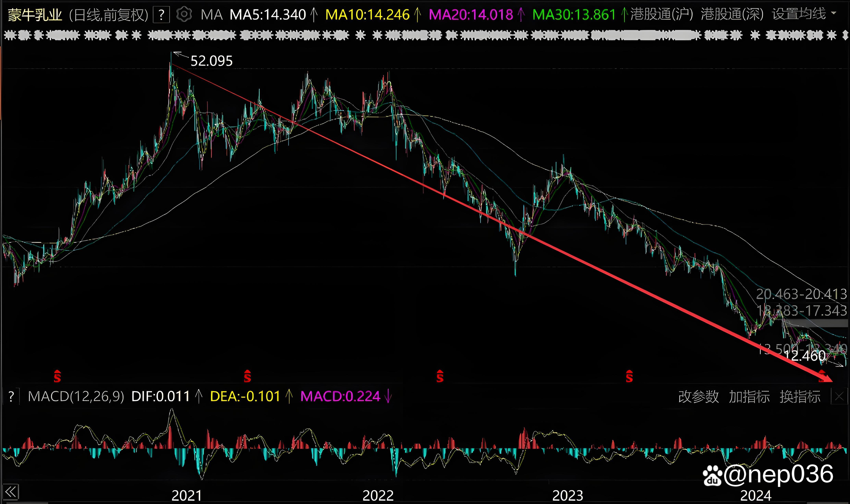
Task: Click the 2024 year label on time axis
Action: point(756,496)
